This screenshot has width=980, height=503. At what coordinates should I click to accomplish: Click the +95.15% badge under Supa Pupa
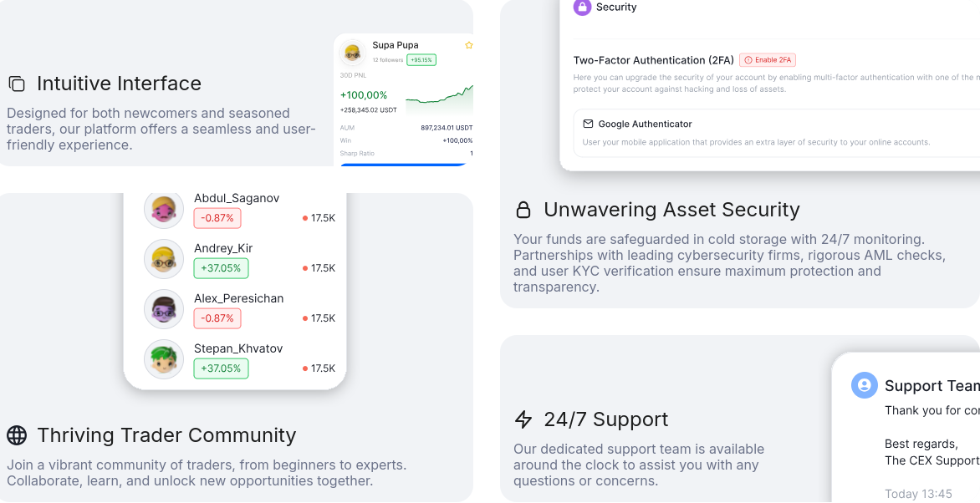[421, 60]
